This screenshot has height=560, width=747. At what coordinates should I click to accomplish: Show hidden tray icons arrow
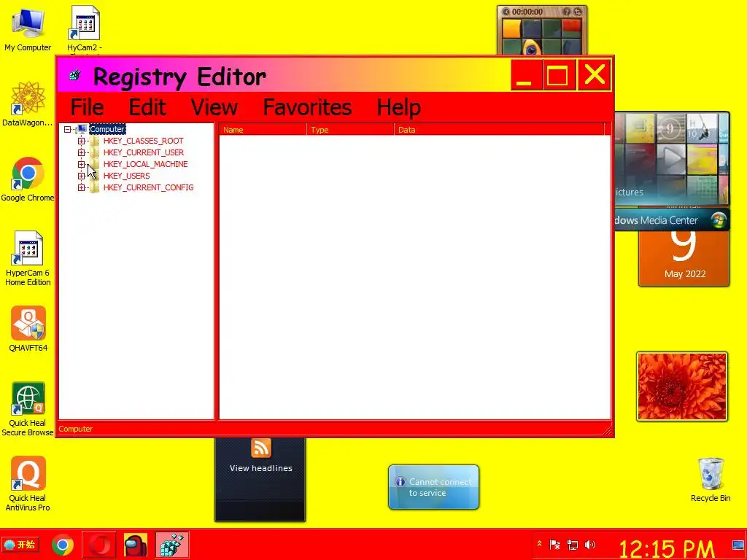pos(539,543)
